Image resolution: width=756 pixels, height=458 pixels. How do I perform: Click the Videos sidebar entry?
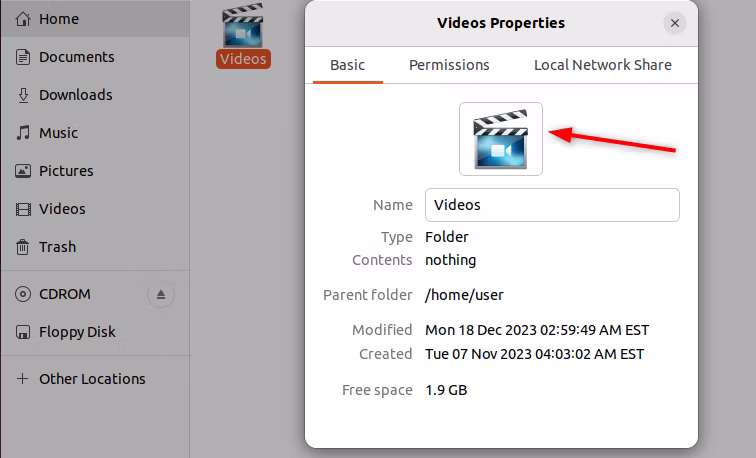tap(62, 209)
